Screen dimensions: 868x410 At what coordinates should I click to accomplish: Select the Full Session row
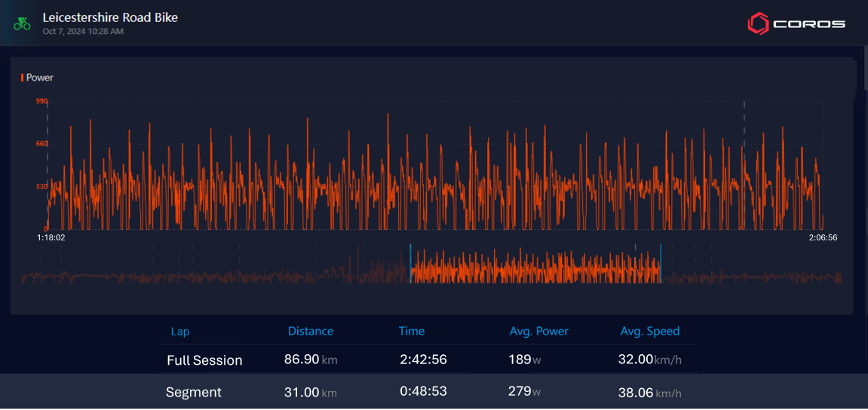tap(204, 360)
